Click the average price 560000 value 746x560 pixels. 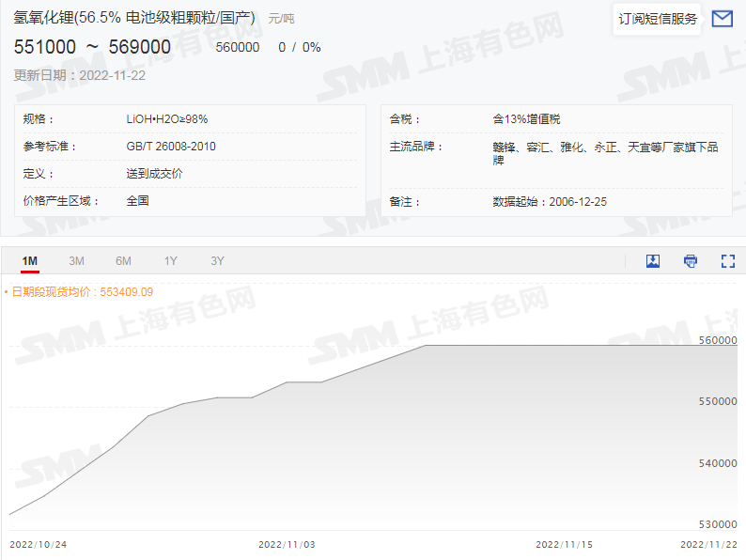pyautogui.click(x=238, y=47)
